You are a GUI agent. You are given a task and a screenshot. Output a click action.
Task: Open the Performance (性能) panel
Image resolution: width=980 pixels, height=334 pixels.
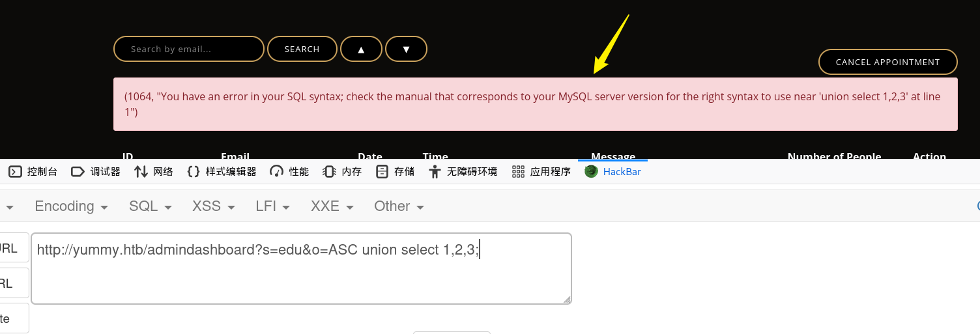coord(289,172)
